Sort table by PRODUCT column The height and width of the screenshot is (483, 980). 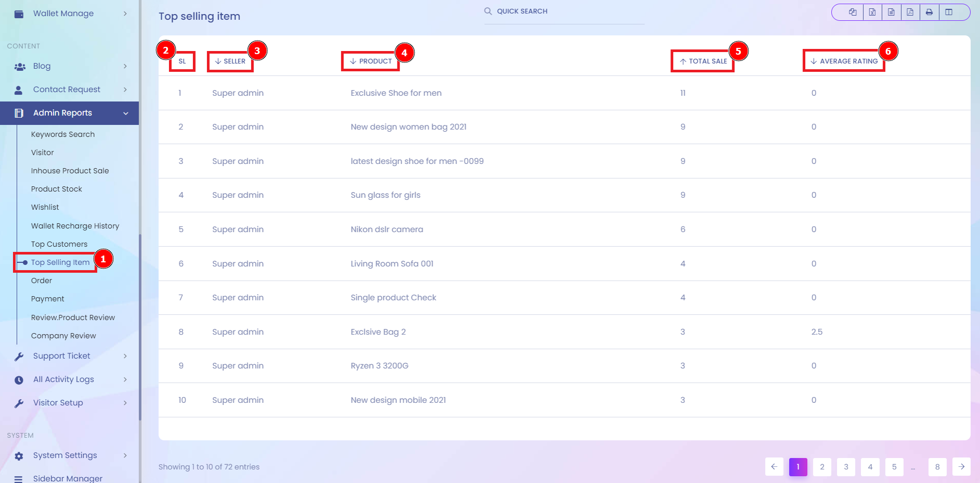point(370,61)
